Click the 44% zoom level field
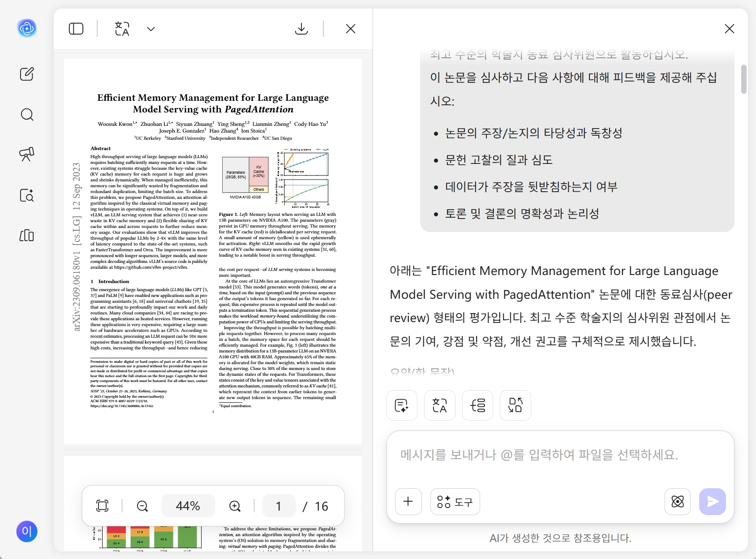 pos(188,506)
